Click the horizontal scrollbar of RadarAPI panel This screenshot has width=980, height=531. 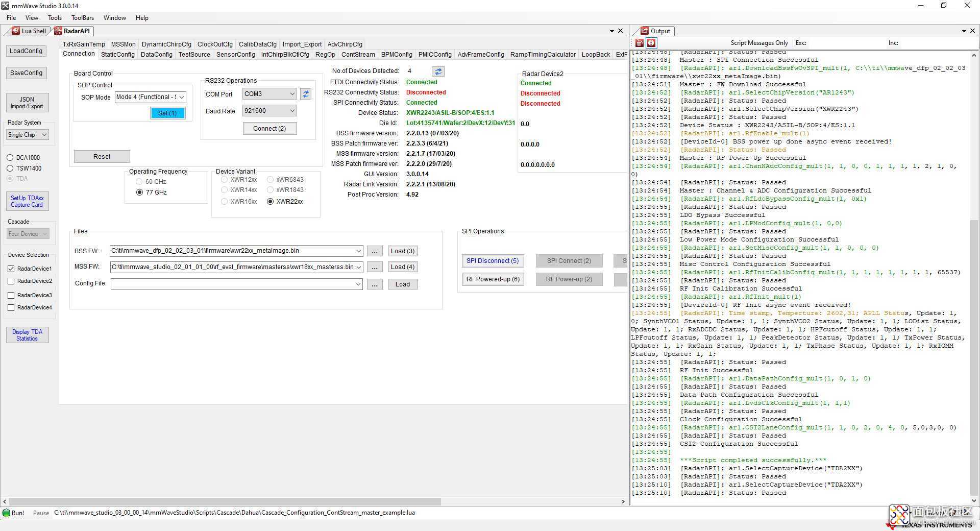tap(225, 502)
